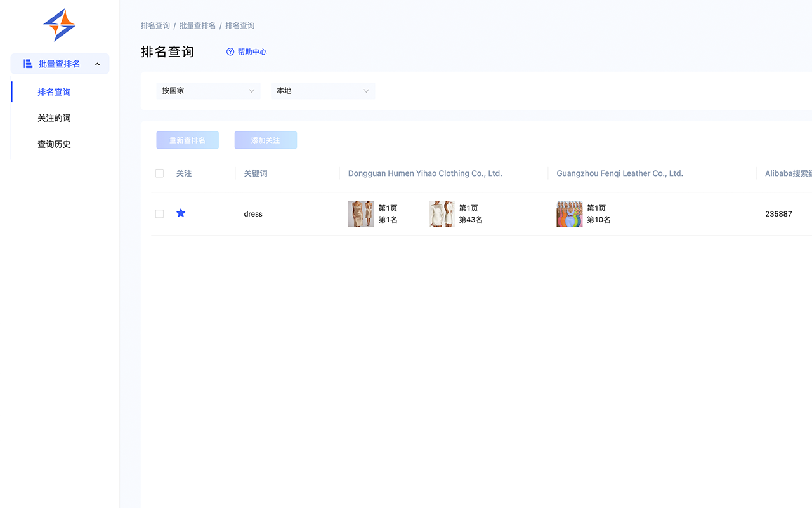Click the star to unfavorite the dress keyword
Viewport: 812px width, 508px height.
181,213
